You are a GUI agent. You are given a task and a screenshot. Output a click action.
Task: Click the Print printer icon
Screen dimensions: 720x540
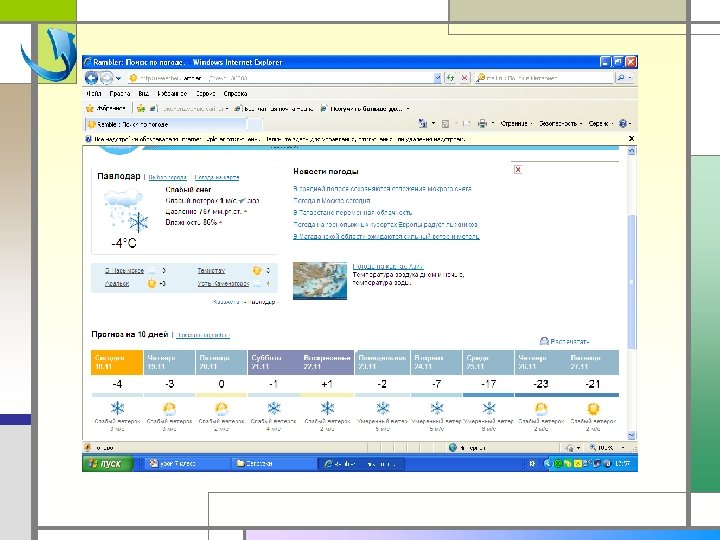pos(482,124)
